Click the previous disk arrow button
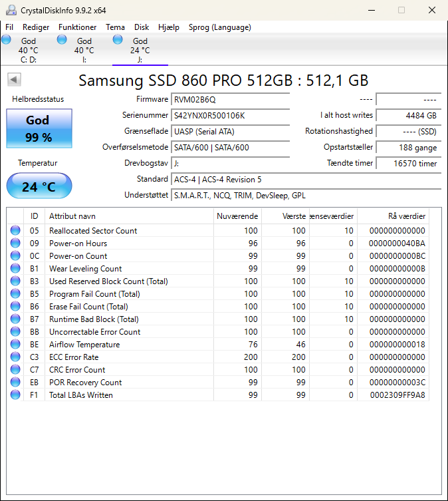This screenshot has height=501, width=448. pos(14,80)
